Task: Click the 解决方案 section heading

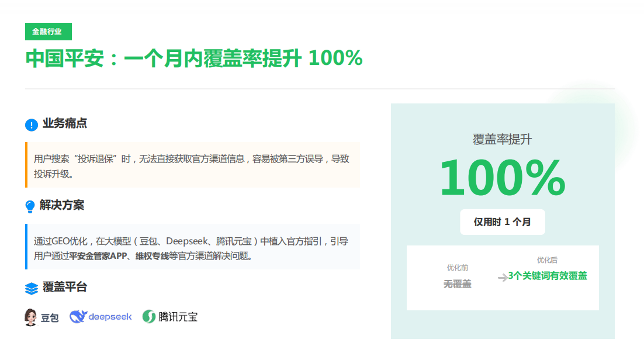Action: (x=62, y=206)
